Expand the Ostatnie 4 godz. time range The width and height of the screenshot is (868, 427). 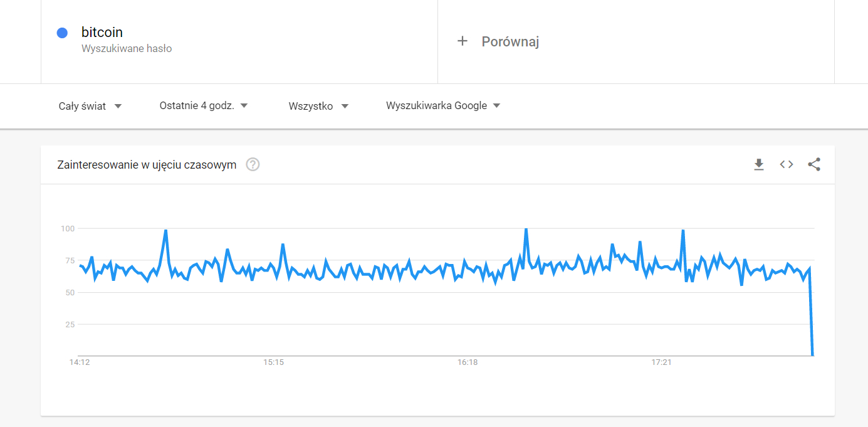pyautogui.click(x=204, y=105)
